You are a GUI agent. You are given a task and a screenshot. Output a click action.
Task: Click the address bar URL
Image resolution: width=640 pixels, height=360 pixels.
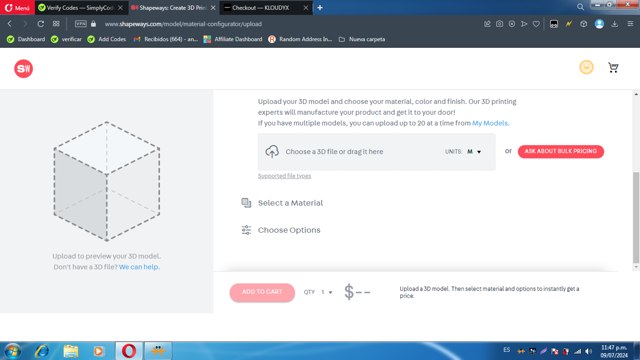183,24
